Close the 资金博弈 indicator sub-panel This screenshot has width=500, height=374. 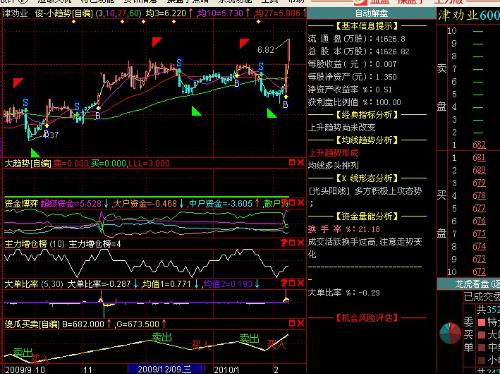tap(300, 202)
